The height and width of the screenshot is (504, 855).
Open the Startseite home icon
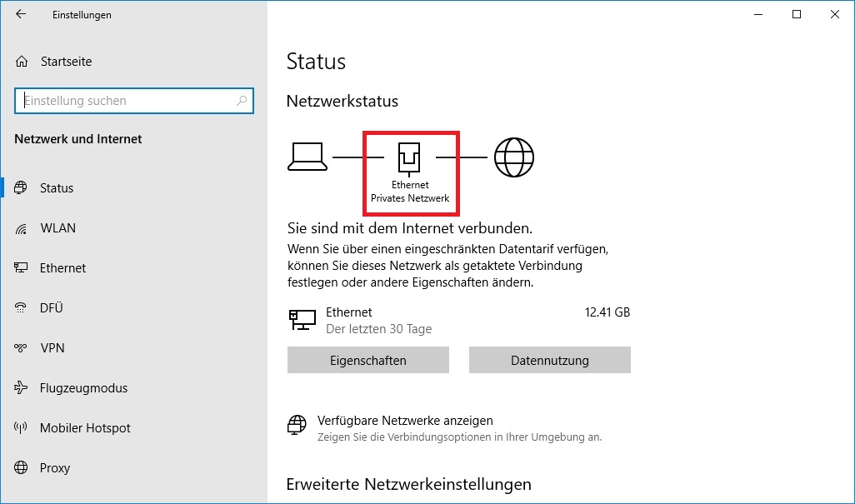point(22,62)
